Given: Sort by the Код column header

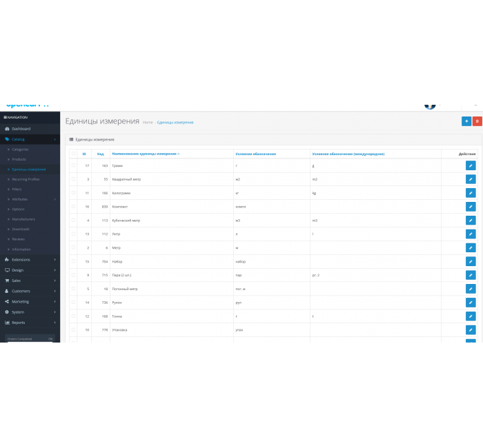Looking at the screenshot, I should point(101,154).
